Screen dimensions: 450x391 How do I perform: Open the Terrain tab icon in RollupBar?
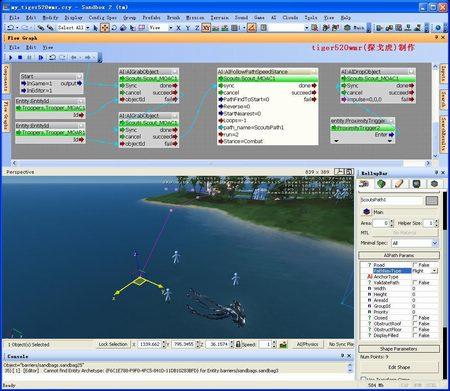point(381,183)
